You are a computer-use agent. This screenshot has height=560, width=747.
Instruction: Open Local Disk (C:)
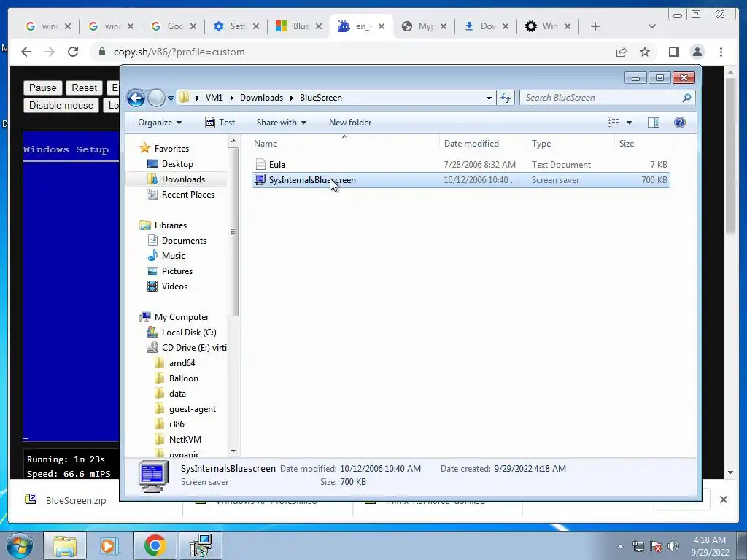coord(182,332)
